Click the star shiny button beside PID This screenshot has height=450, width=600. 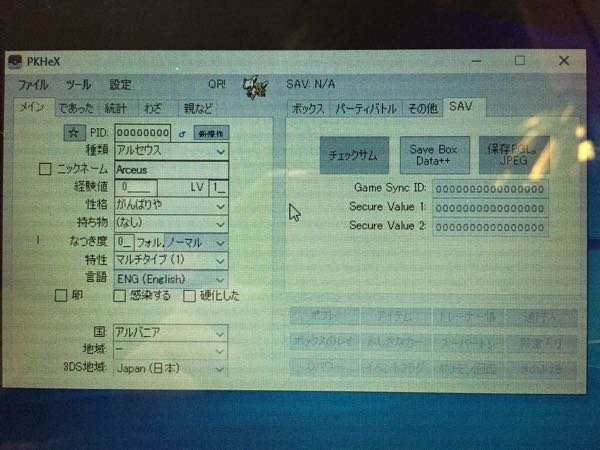coord(72,132)
